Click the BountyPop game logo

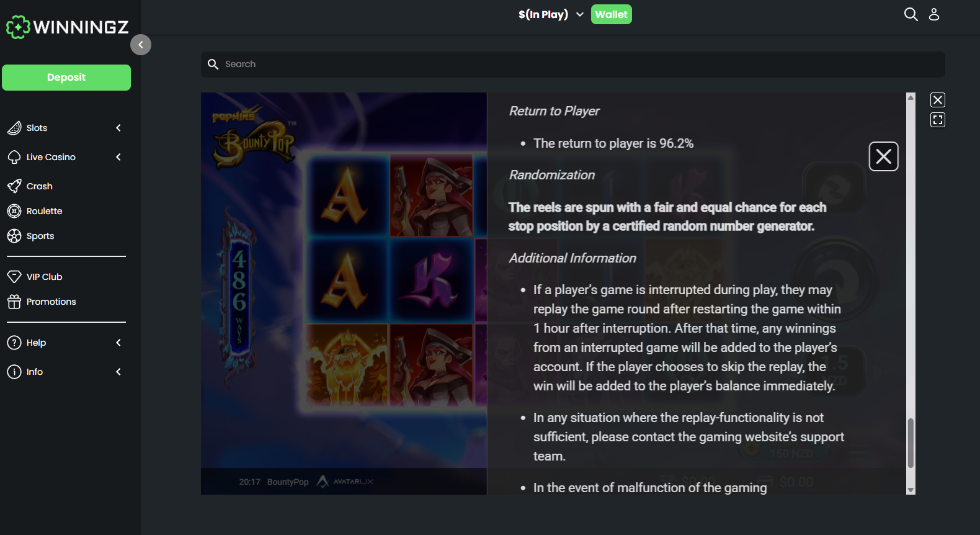coord(254,138)
